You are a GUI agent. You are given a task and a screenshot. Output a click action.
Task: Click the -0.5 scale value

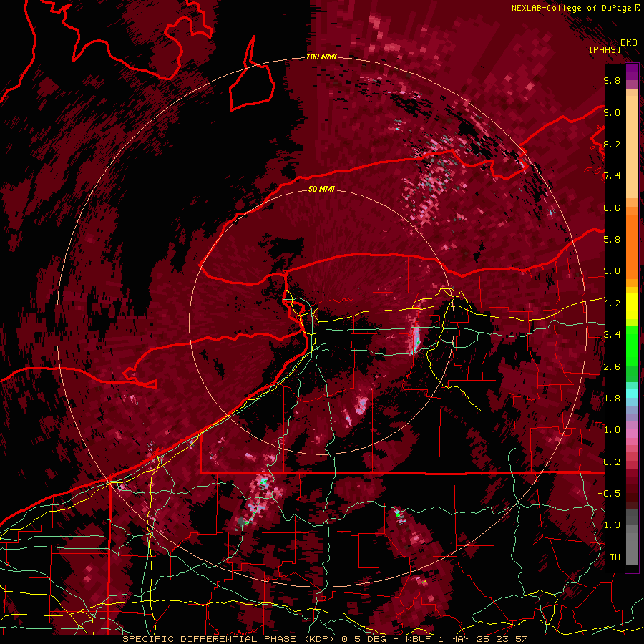(609, 494)
